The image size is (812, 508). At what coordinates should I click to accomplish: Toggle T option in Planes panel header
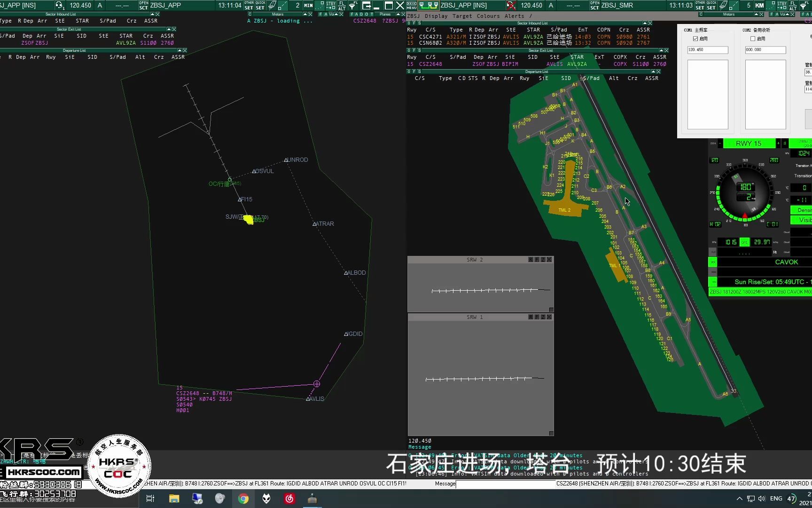[x=372, y=14]
